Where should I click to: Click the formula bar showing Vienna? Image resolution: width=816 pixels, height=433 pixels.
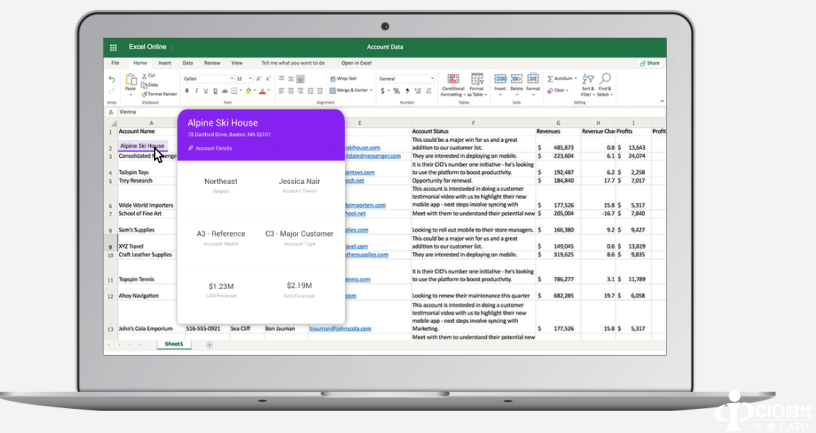tap(390, 112)
